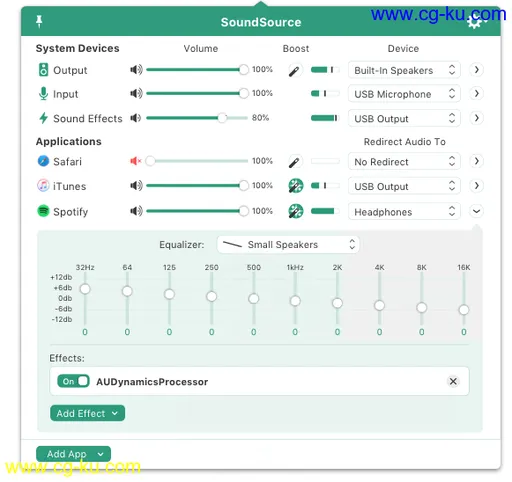The width and height of the screenshot is (512, 482).
Task: Click Input volume slider knob
Action: 244,93
